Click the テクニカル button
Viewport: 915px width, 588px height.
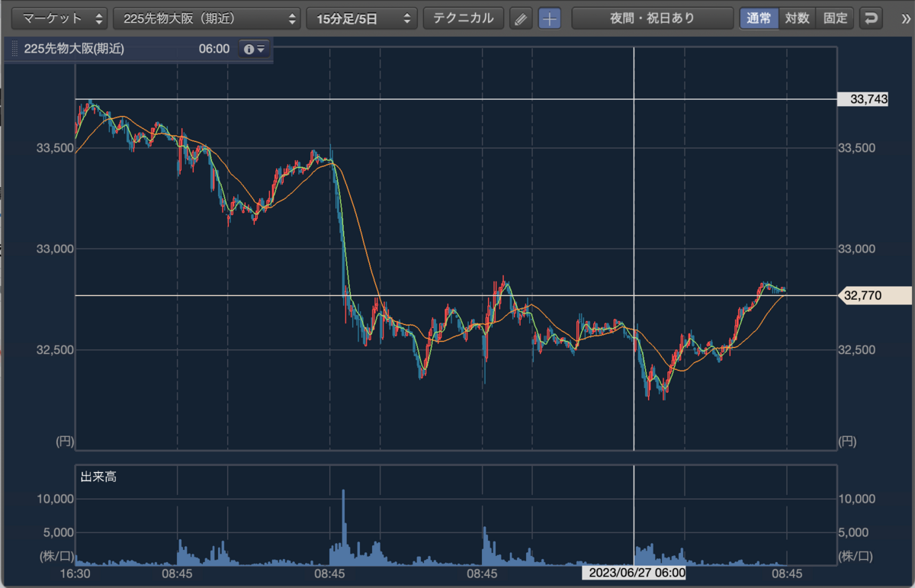(x=464, y=18)
